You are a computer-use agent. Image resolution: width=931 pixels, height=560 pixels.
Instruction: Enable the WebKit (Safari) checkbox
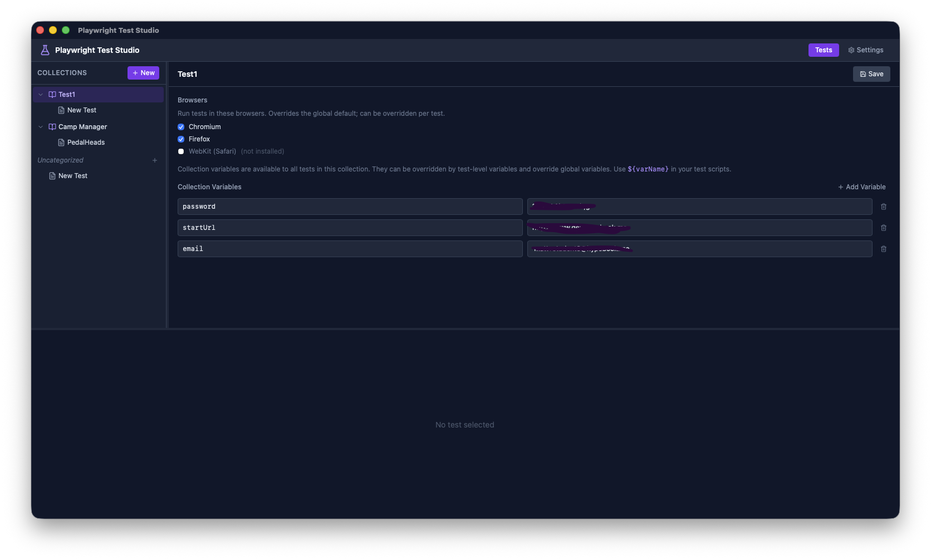point(181,151)
